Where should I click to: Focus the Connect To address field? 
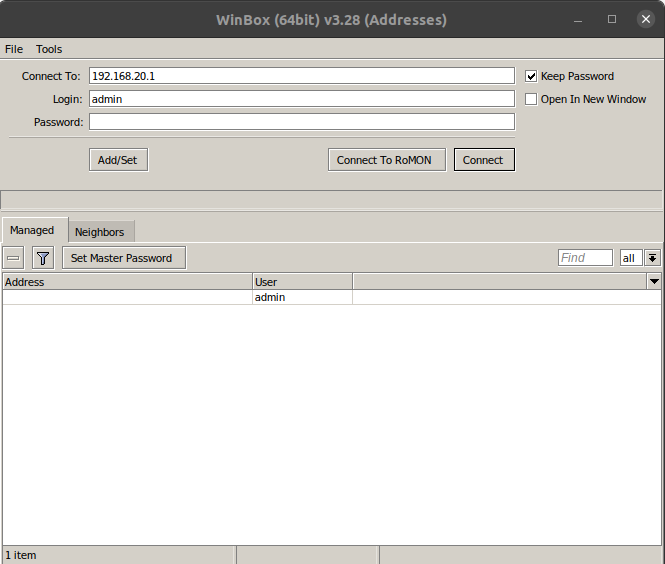[301, 76]
